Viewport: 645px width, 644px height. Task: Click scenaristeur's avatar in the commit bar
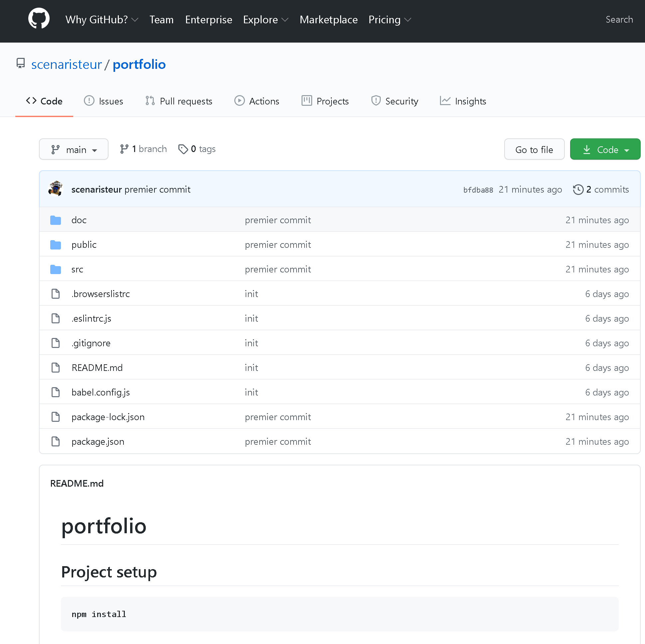(56, 189)
